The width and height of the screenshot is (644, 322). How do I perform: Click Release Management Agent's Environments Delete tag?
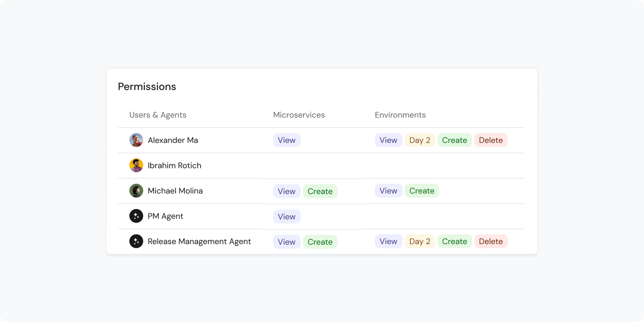point(491,241)
